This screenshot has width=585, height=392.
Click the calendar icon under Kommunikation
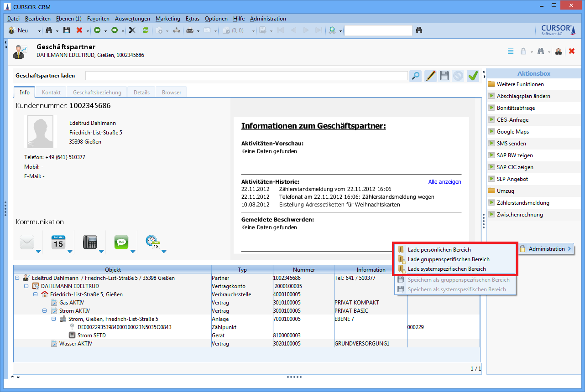tap(58, 242)
